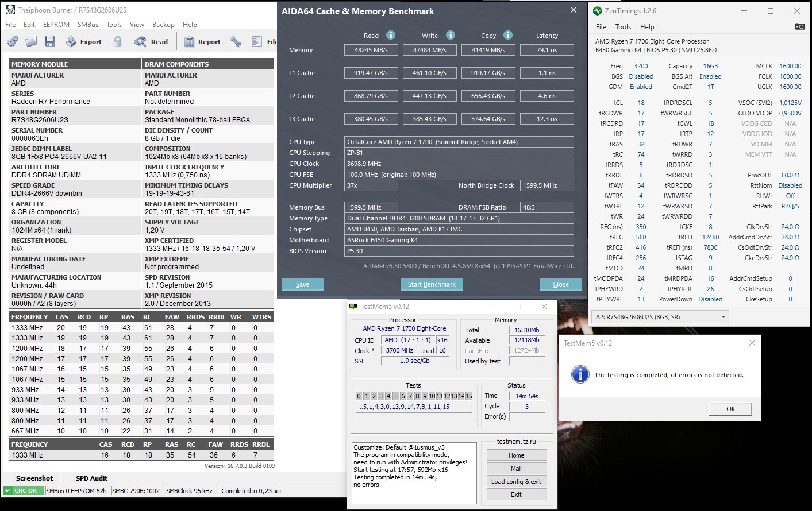Open the ZenTimings DIMM selector dropdown

click(x=660, y=316)
